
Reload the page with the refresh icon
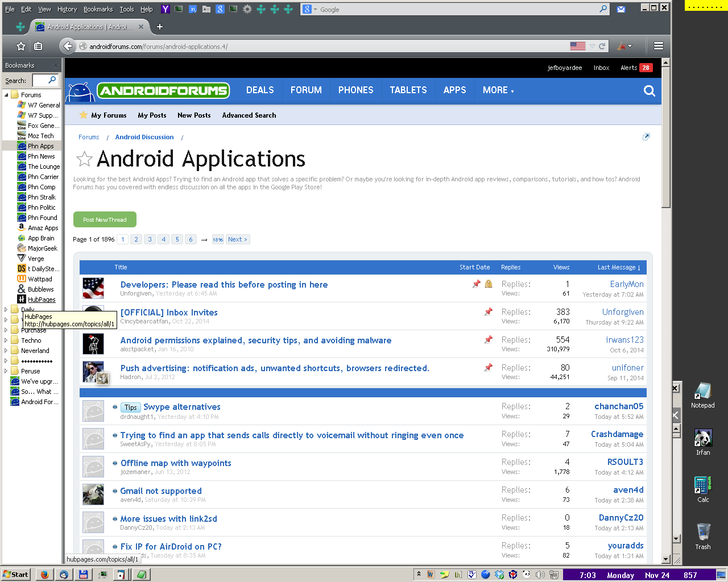(602, 46)
